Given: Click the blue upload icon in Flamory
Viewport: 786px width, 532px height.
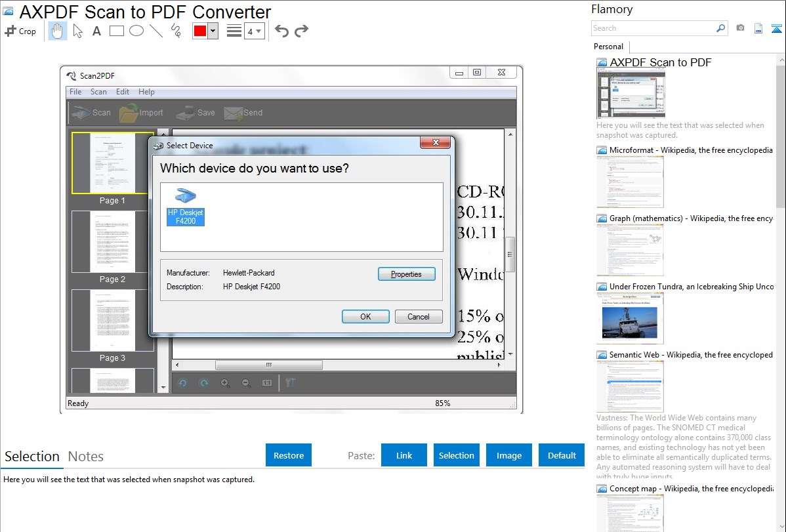Looking at the screenshot, I should [776, 28].
